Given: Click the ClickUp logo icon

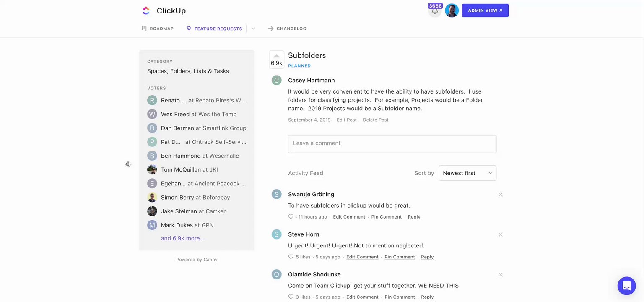Looking at the screenshot, I should [146, 11].
